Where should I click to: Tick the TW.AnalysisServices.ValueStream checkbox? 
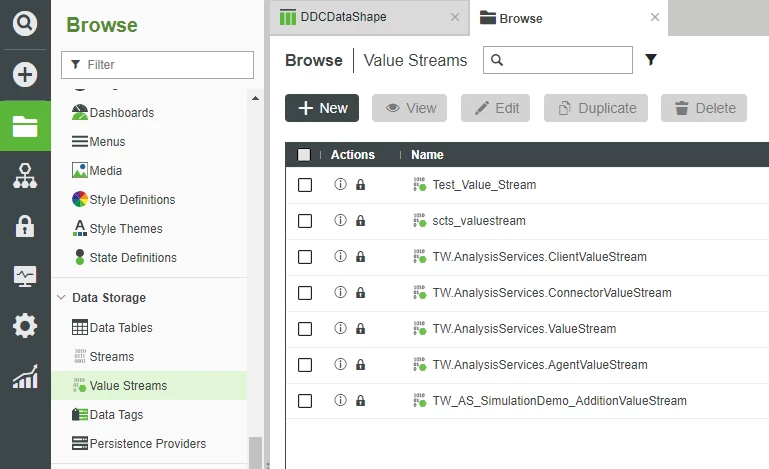305,329
